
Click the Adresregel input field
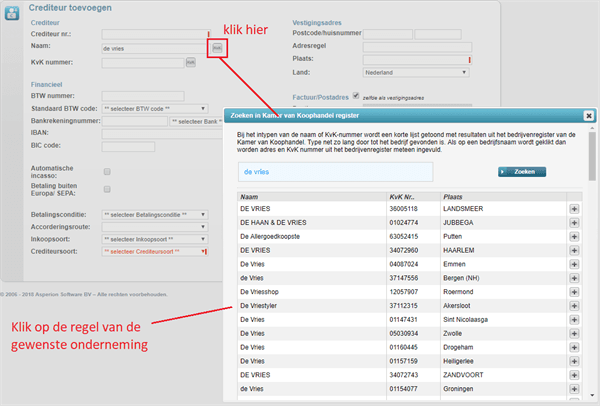(x=417, y=47)
